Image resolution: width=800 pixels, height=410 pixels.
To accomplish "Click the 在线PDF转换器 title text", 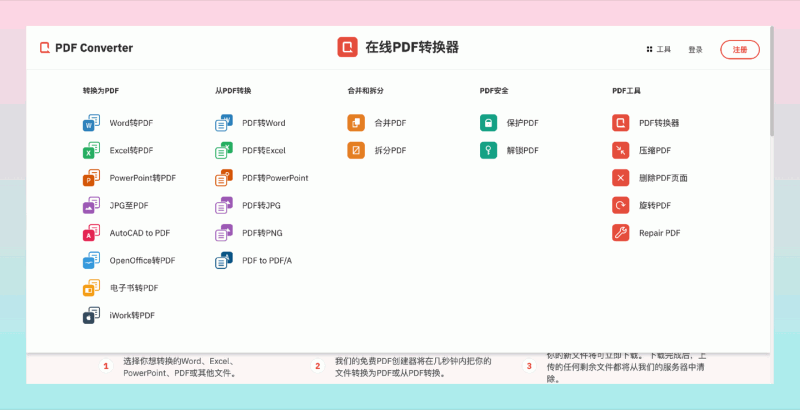I will [412, 47].
